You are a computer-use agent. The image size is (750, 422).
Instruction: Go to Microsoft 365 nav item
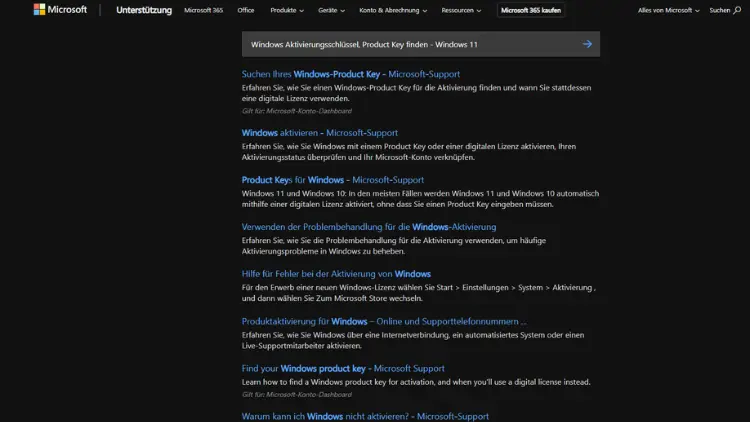pos(204,10)
